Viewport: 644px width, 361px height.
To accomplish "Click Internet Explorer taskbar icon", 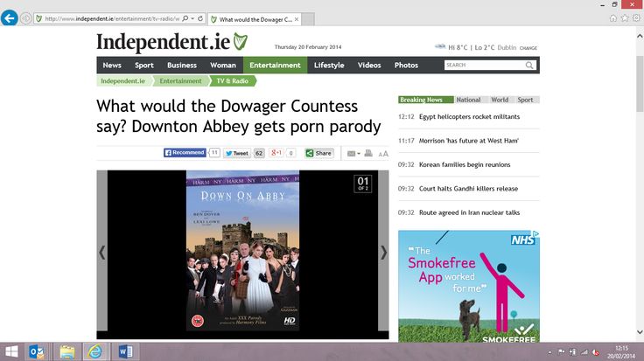I will (x=94, y=351).
